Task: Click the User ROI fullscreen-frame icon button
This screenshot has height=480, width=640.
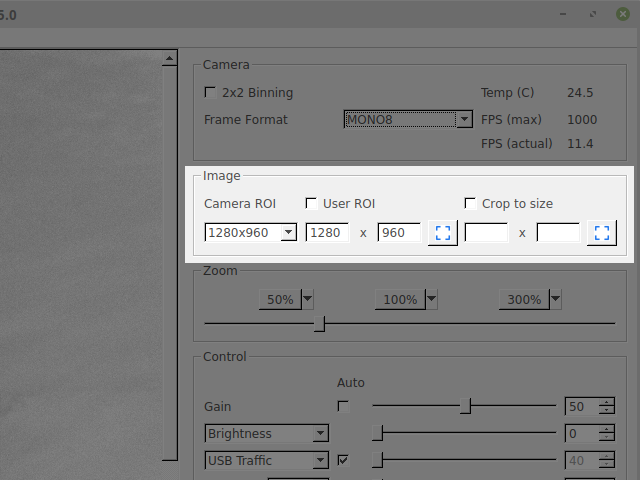Action: [443, 233]
